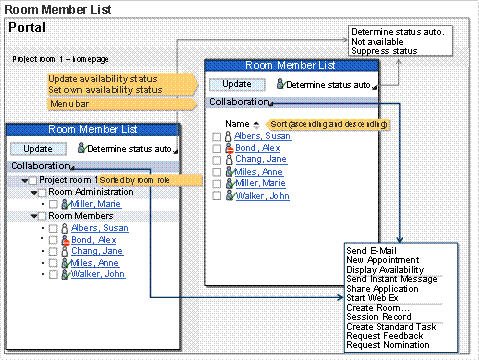Click the status icon next to Albers, Susan in right list

pyautogui.click(x=228, y=136)
